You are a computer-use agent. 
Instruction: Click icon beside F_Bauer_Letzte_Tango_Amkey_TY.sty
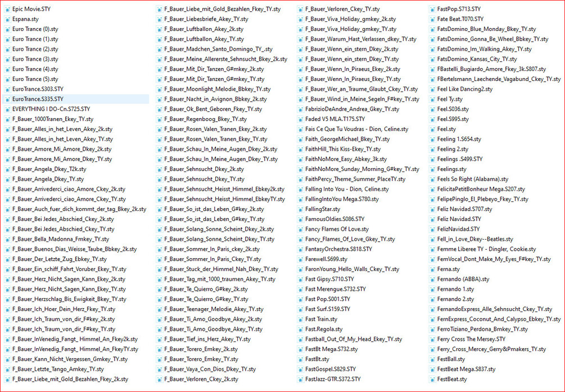click(x=7, y=370)
